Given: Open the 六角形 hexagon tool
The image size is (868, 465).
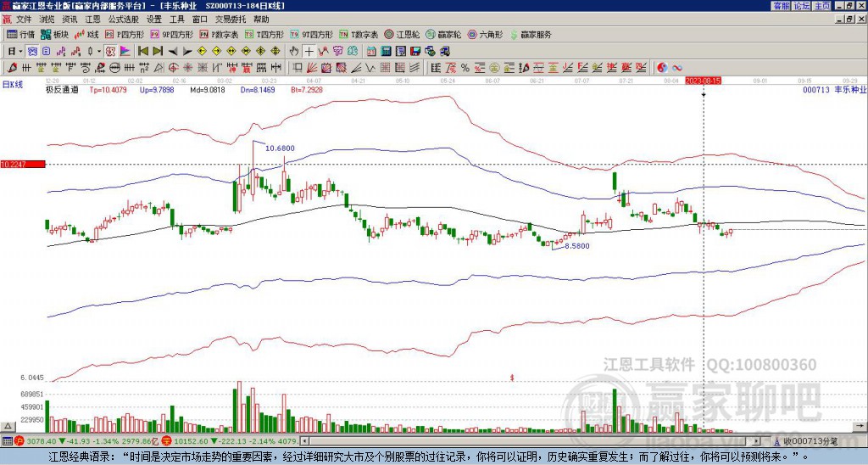Looking at the screenshot, I should coord(486,34).
